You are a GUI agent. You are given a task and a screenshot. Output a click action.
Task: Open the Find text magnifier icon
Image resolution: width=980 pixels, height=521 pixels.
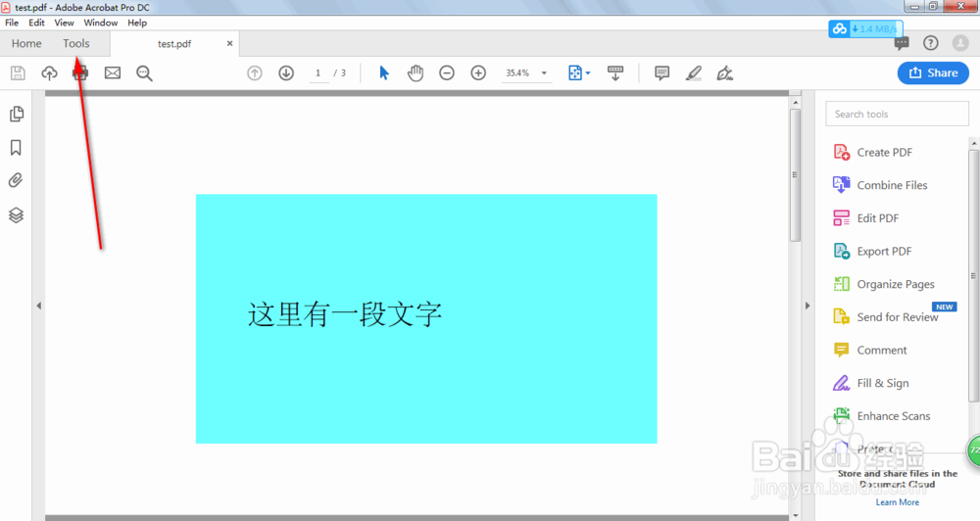point(144,73)
